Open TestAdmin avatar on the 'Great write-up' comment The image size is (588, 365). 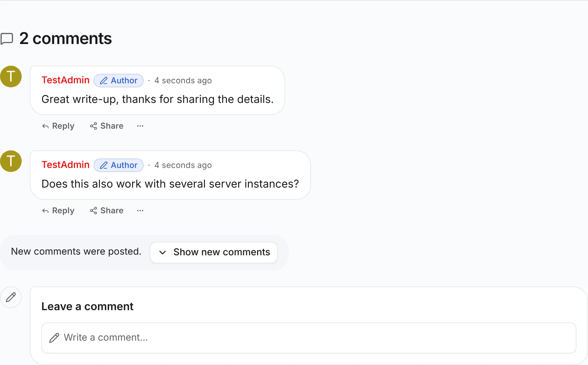(11, 77)
